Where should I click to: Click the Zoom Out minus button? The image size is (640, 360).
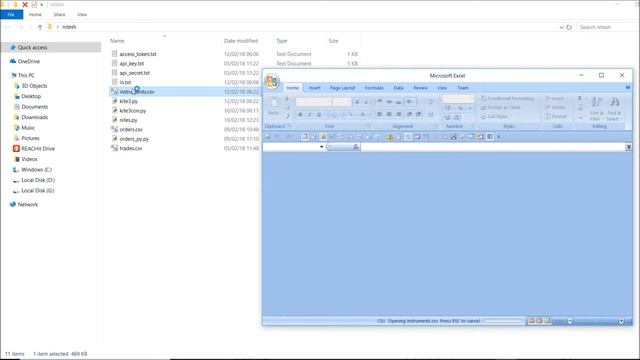[x=570, y=321]
